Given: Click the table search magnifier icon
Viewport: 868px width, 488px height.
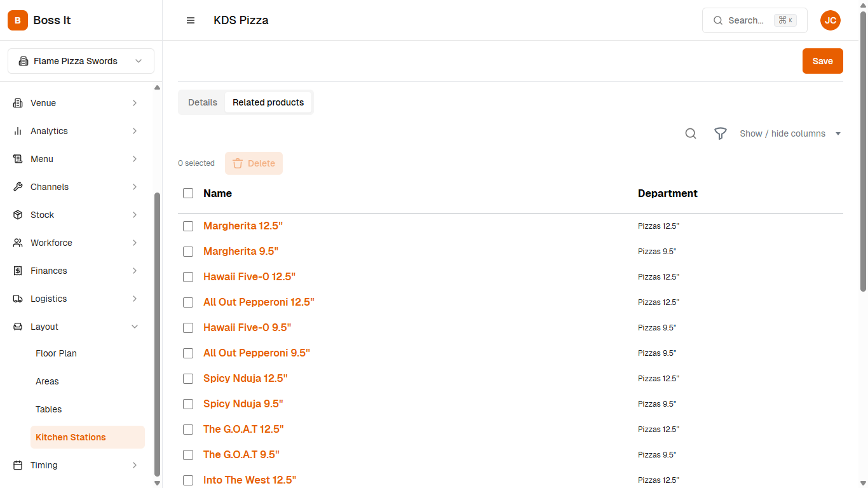Looking at the screenshot, I should pos(691,133).
